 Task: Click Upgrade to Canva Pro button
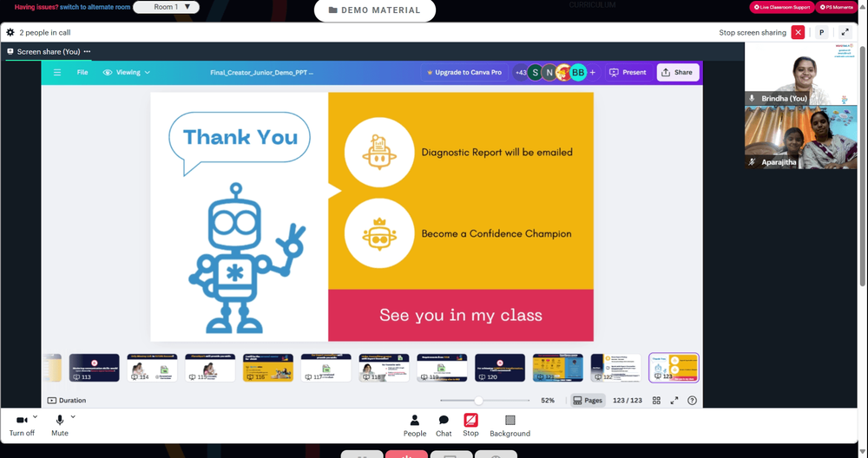click(x=464, y=73)
